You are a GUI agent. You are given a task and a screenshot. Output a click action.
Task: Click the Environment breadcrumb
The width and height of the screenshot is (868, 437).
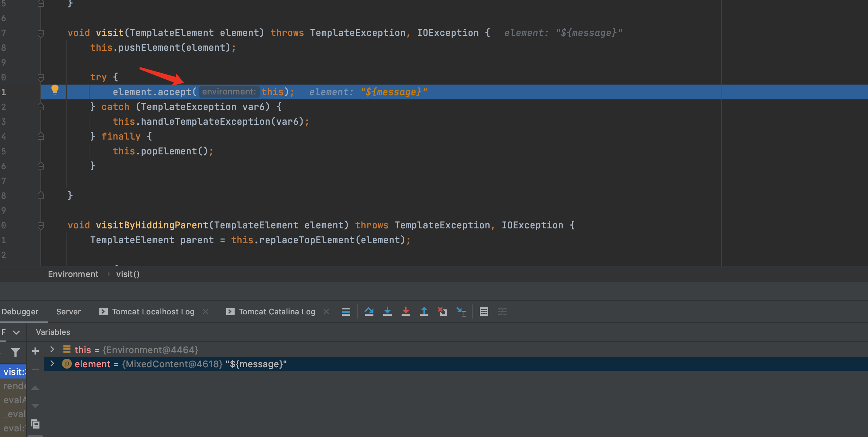pyautogui.click(x=73, y=274)
